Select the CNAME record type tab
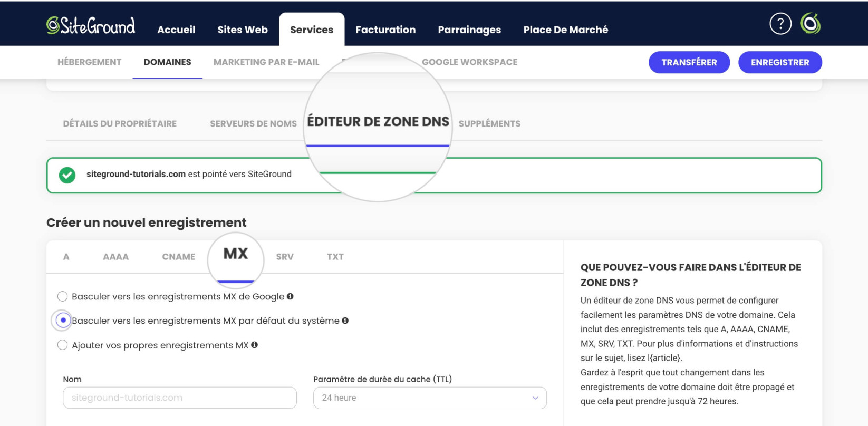868x426 pixels. (x=179, y=257)
